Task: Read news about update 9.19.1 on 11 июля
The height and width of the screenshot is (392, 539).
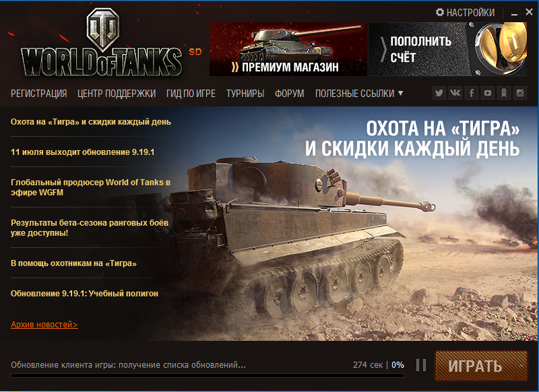Action: pos(82,152)
